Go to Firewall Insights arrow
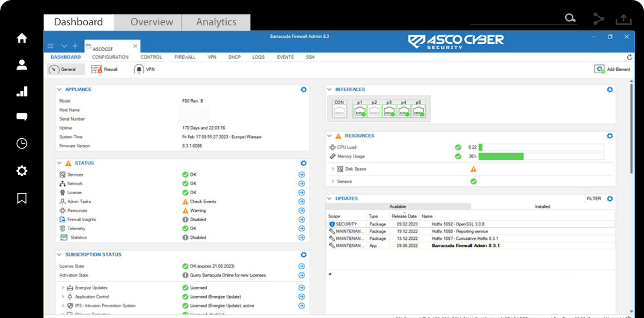 click(301, 219)
